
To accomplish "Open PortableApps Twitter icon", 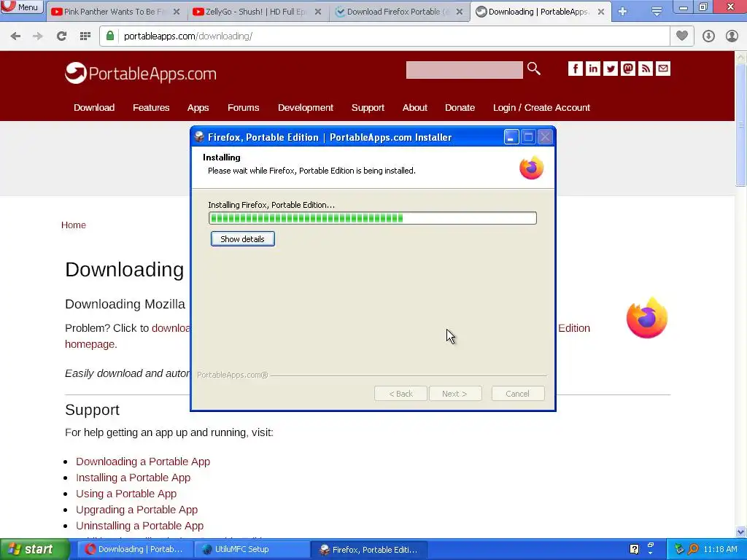I will coord(611,69).
